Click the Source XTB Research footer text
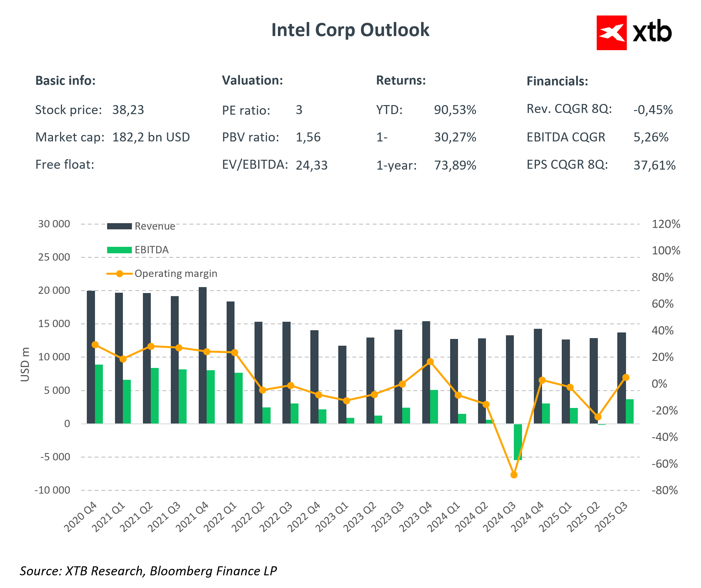Viewport: 701px width, 588px height. (x=148, y=571)
